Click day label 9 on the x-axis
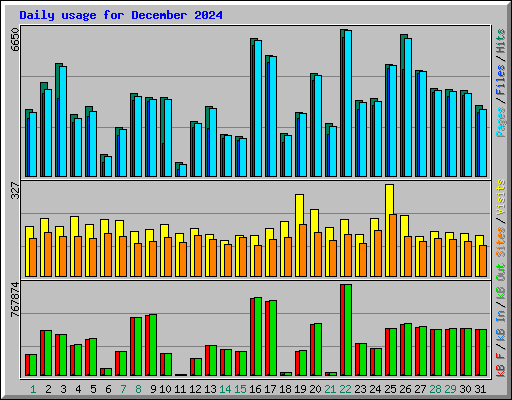Image resolution: width=512 pixels, height=400 pixels. [153, 389]
